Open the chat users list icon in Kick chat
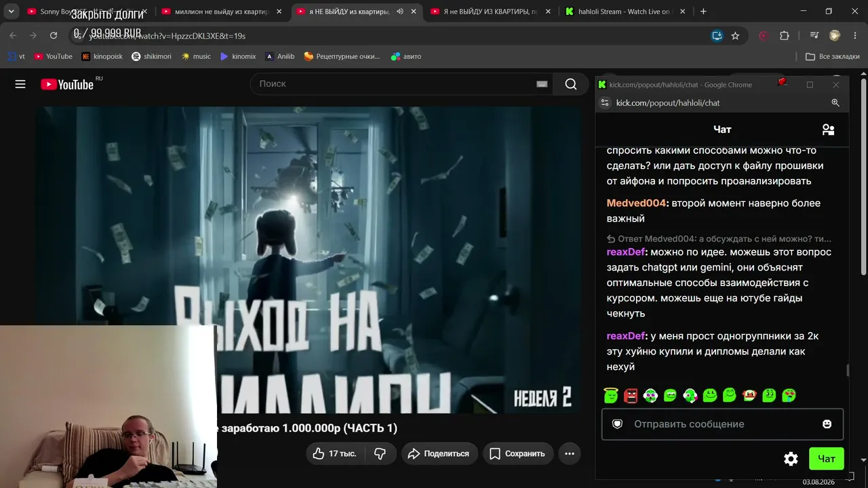868x488 pixels. 828,129
